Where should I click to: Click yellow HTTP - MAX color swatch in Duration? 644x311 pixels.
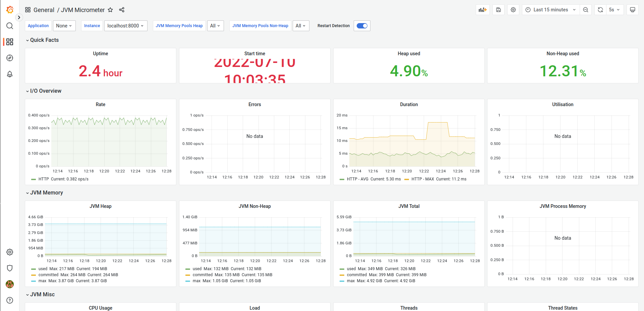406,179
